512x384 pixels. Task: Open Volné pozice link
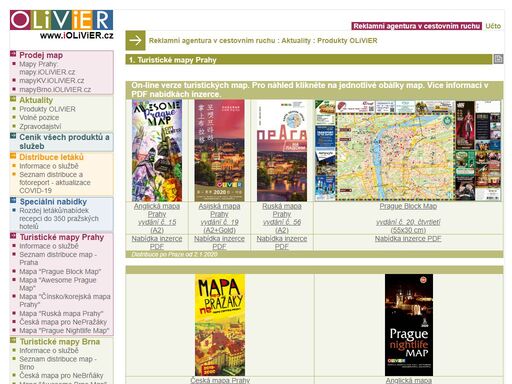39,118
